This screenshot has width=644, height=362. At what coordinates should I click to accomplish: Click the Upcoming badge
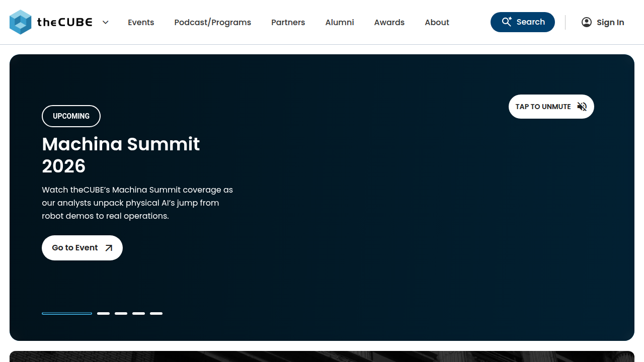[x=71, y=116]
